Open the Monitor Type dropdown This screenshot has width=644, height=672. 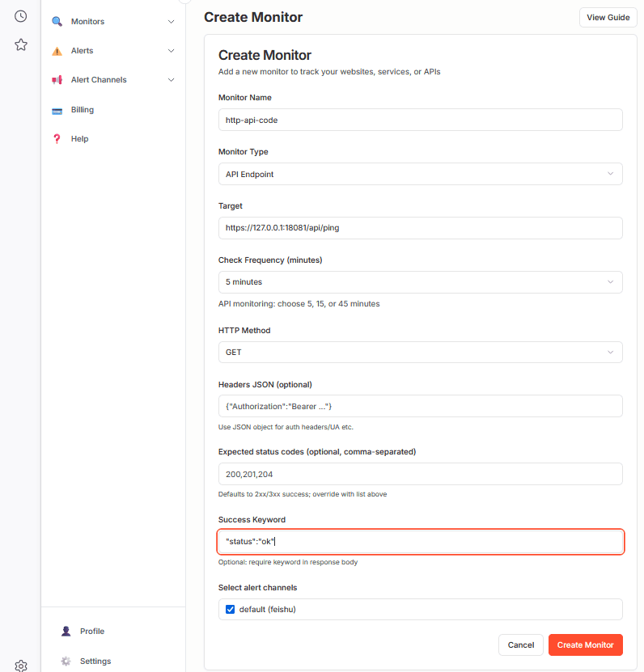[420, 174]
